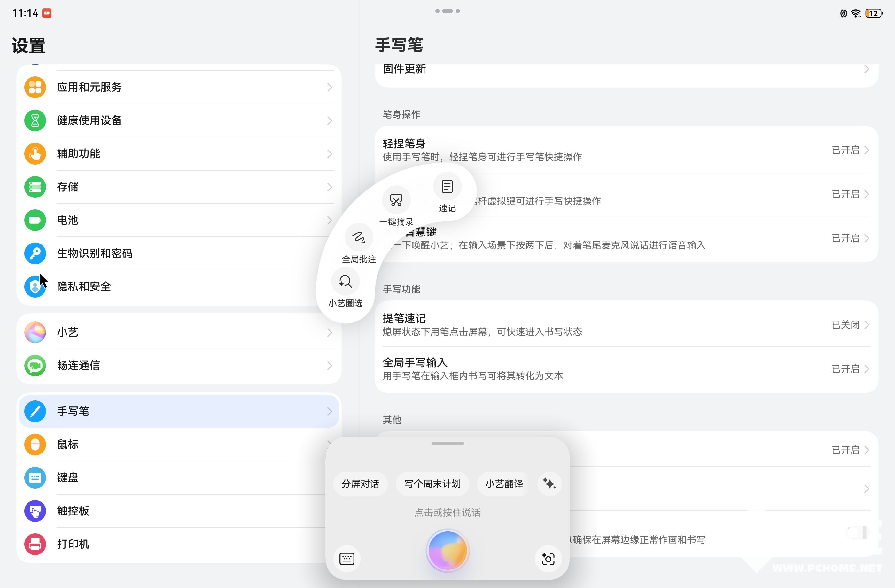This screenshot has height=588, width=895.
Task: Click the 隐私和安全 shield icon
Action: tap(35, 286)
